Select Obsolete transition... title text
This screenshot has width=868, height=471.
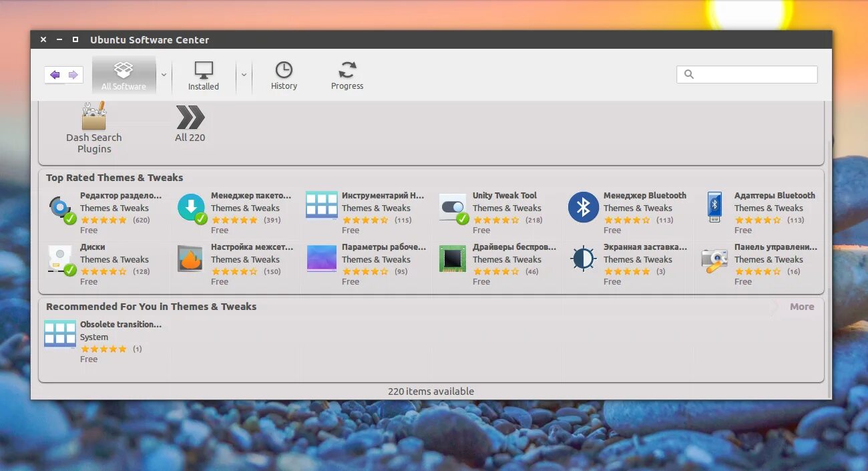(x=121, y=325)
